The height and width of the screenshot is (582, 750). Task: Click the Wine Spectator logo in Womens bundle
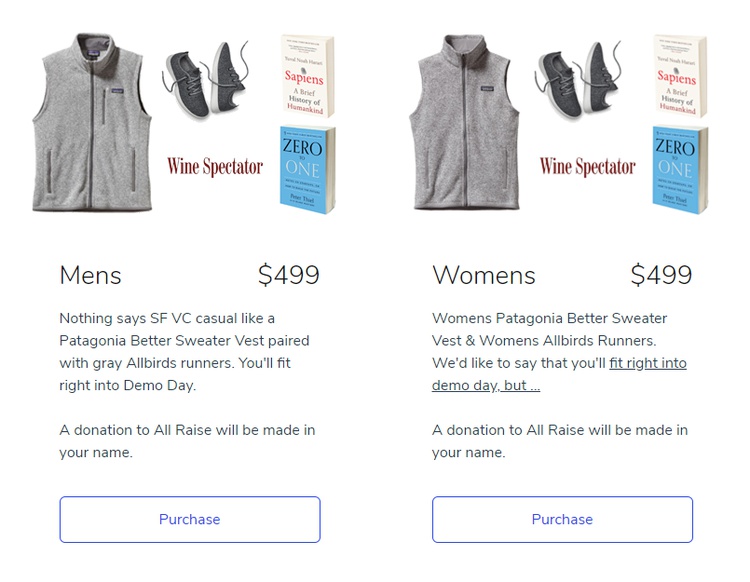[587, 166]
